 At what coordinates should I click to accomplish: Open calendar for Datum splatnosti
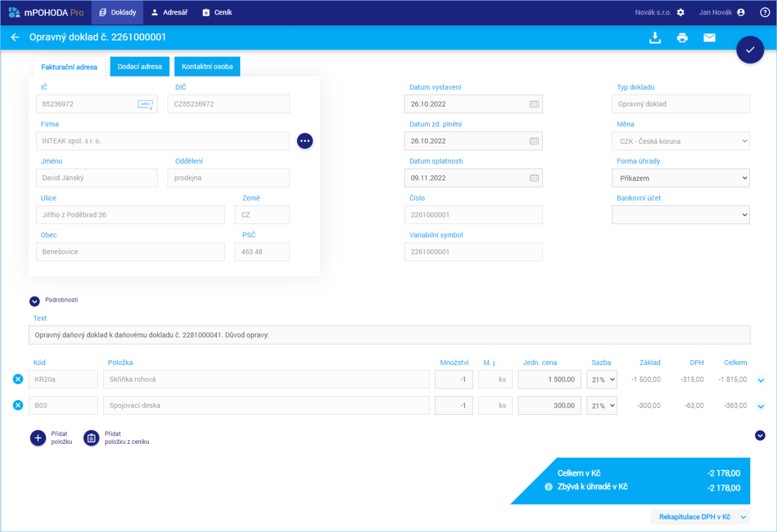[x=534, y=178]
